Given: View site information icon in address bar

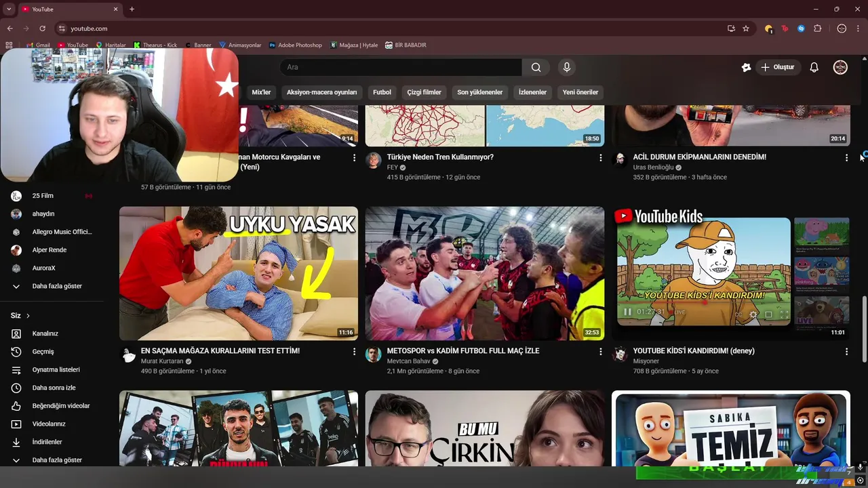Looking at the screenshot, I should click(x=62, y=28).
